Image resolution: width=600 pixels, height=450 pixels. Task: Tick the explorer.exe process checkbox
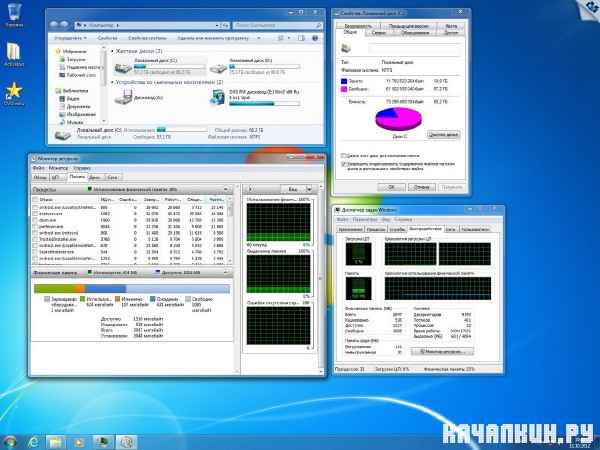coord(35,214)
